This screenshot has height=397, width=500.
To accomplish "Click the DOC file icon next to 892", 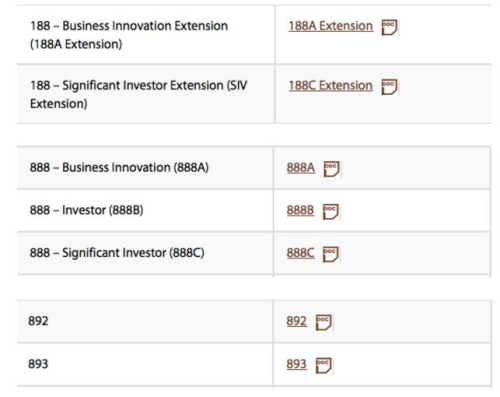I will click(324, 322).
